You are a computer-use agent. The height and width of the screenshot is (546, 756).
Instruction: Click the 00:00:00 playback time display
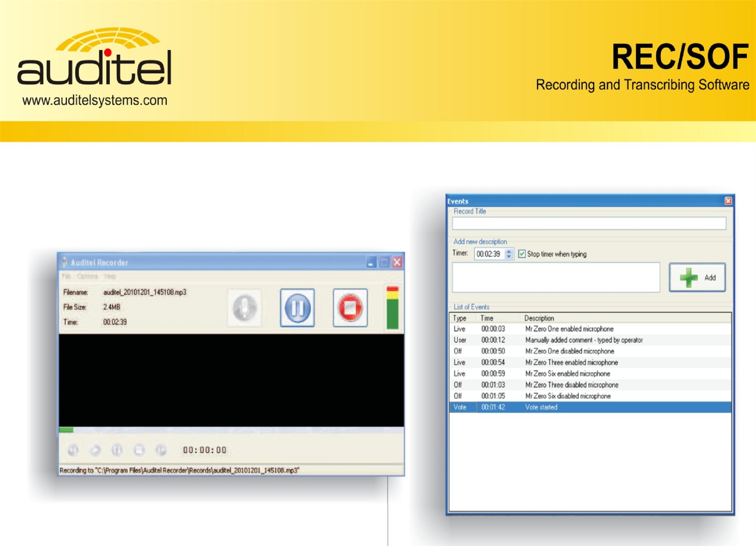pyautogui.click(x=205, y=450)
